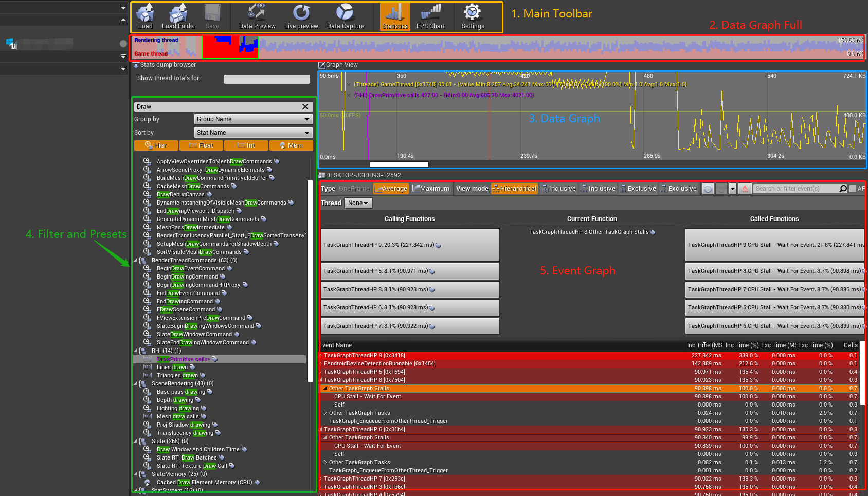Switch to the Maximum type tab
868x496 pixels.
point(431,188)
